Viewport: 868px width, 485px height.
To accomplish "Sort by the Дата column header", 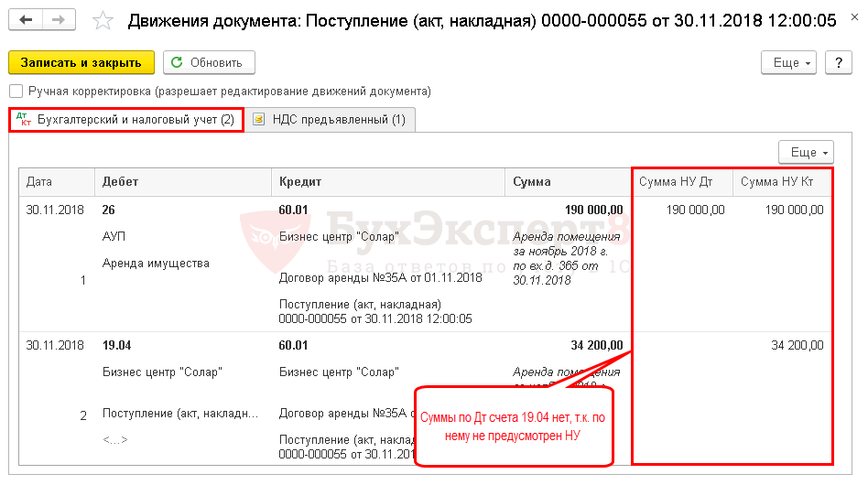I will (x=39, y=182).
